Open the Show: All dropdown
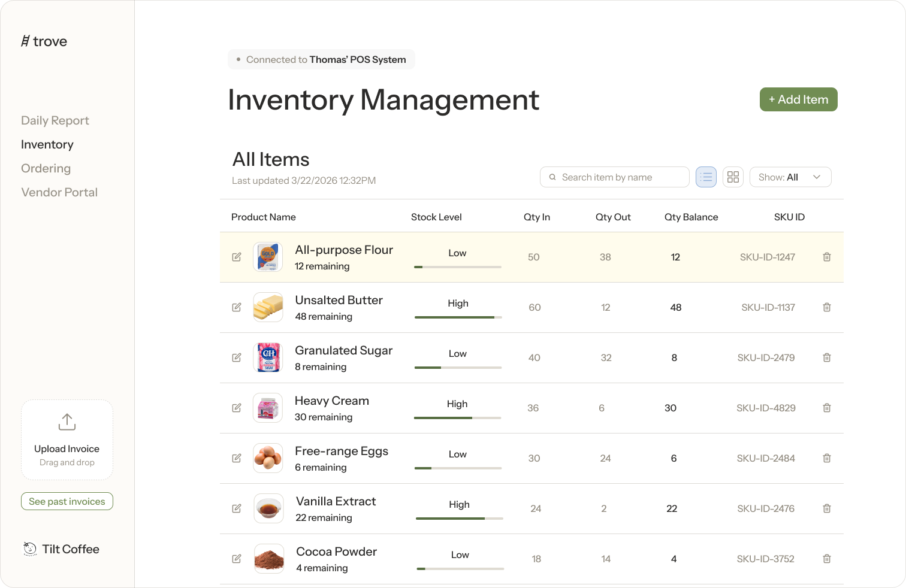 coord(790,177)
